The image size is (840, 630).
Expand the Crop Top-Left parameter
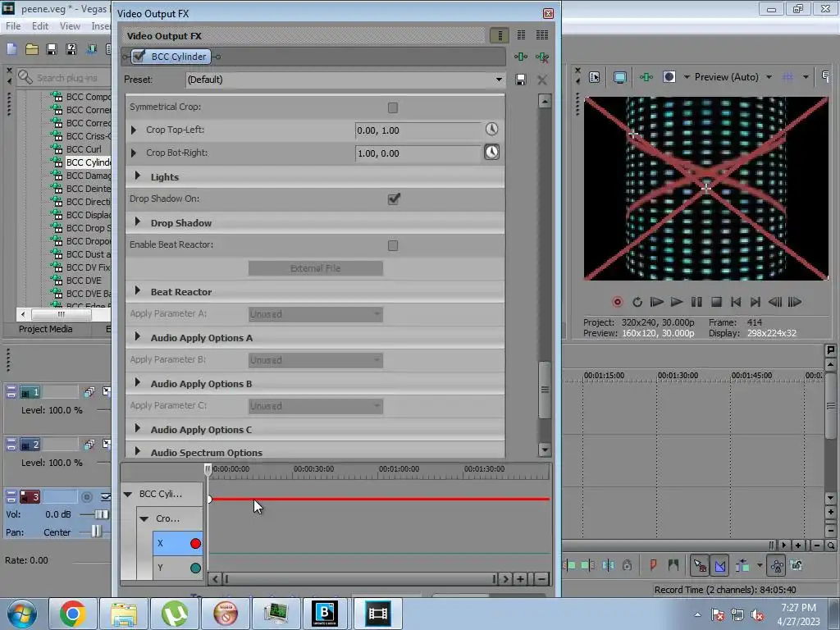click(134, 130)
